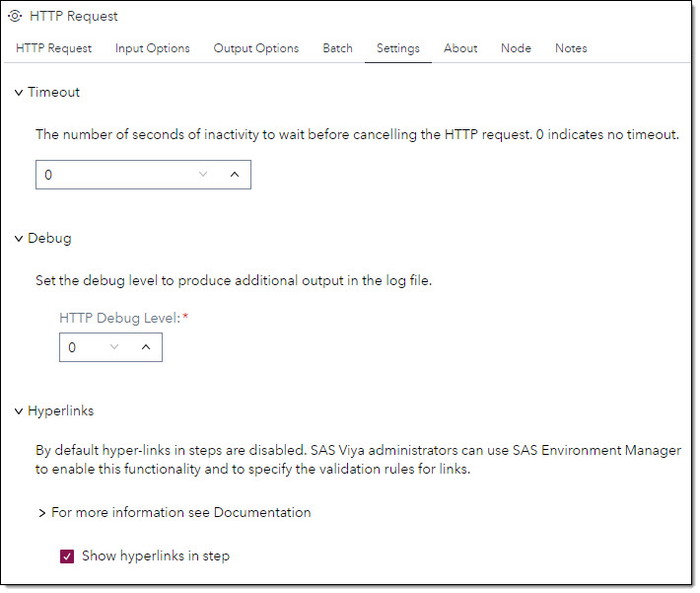Image resolution: width=700 pixels, height=593 pixels.
Task: Collapse the Debug section
Action: [x=19, y=239]
